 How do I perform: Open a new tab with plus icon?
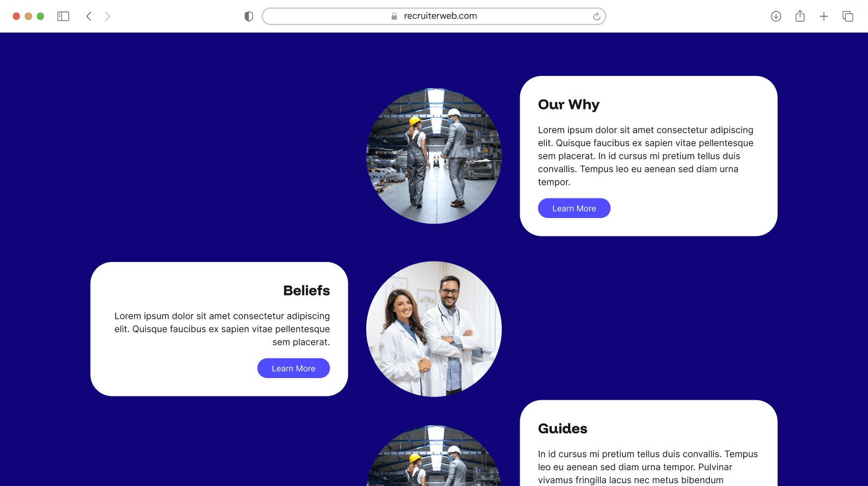(824, 16)
